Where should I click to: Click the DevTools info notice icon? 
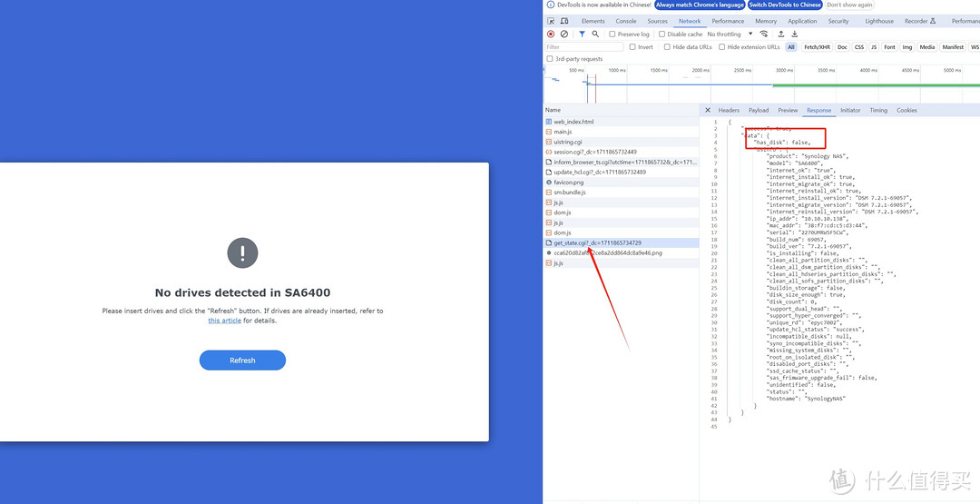[x=550, y=5]
